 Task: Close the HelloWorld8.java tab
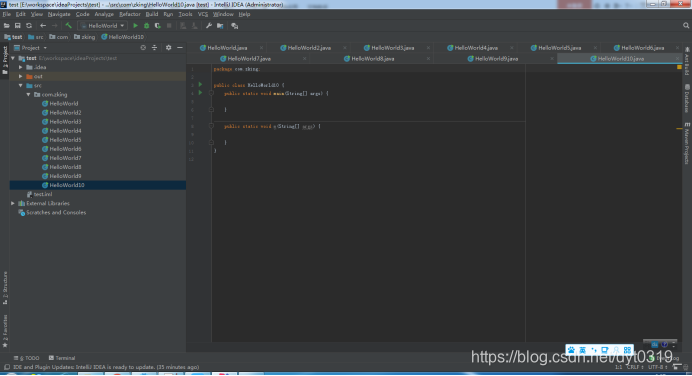tap(428, 59)
